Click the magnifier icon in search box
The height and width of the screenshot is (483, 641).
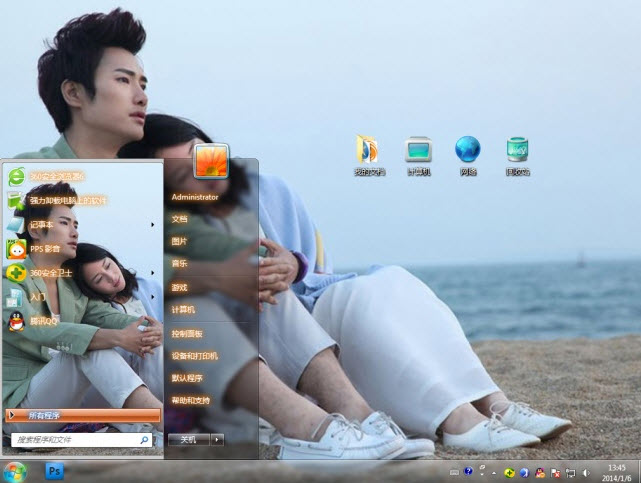click(x=144, y=440)
